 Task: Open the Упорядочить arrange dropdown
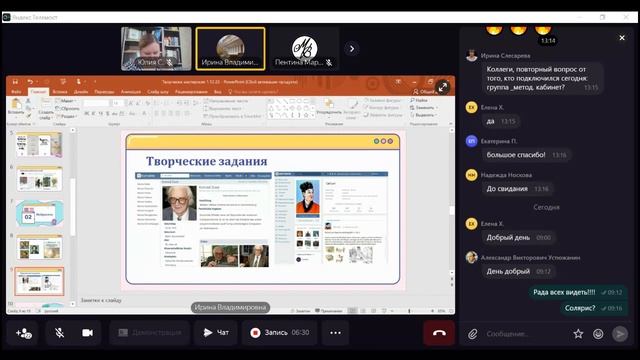(x=329, y=107)
